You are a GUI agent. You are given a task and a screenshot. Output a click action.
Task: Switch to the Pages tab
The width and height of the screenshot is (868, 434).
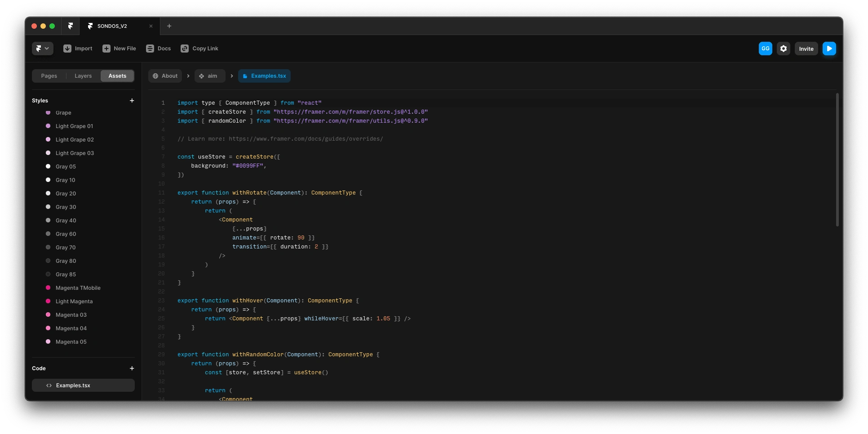tap(49, 76)
